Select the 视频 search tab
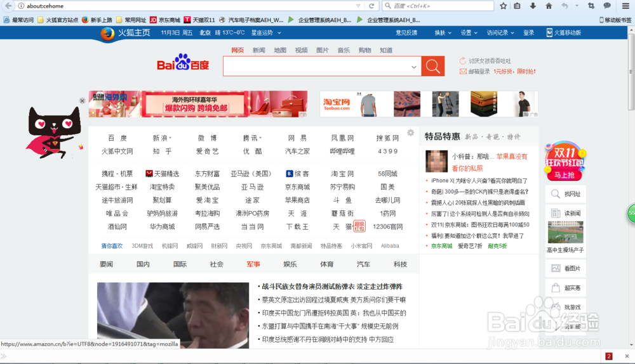The image size is (635, 364). point(301,50)
